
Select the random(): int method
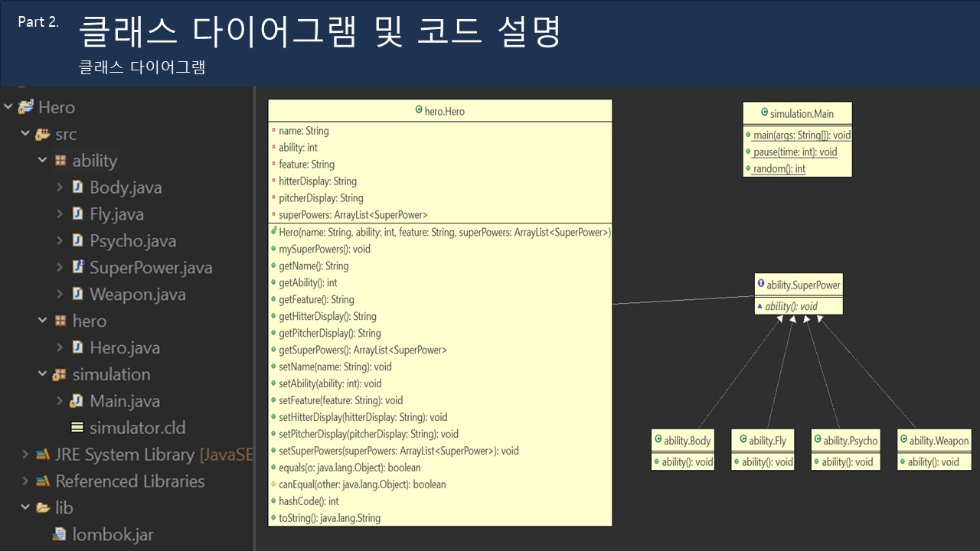(779, 169)
